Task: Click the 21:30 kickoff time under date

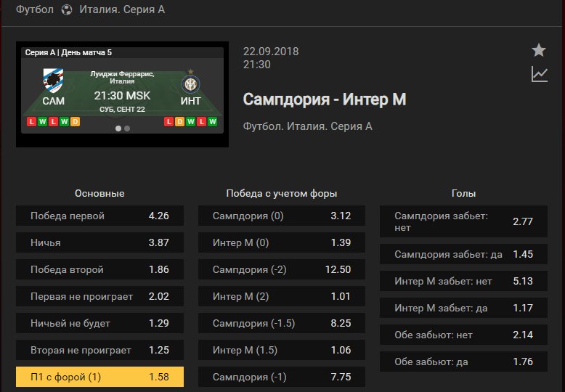Action: tap(257, 65)
